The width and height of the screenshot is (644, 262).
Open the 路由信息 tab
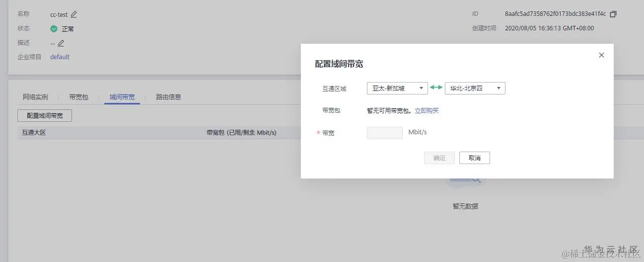(x=168, y=97)
